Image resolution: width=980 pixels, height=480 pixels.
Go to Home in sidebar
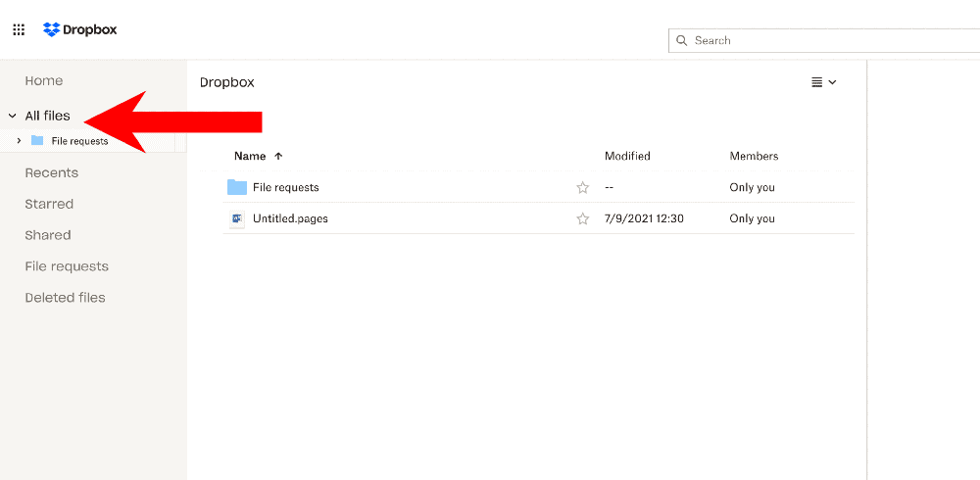click(44, 80)
